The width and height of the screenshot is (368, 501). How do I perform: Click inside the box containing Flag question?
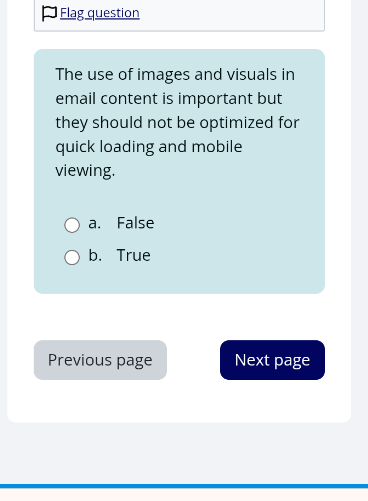(x=179, y=15)
